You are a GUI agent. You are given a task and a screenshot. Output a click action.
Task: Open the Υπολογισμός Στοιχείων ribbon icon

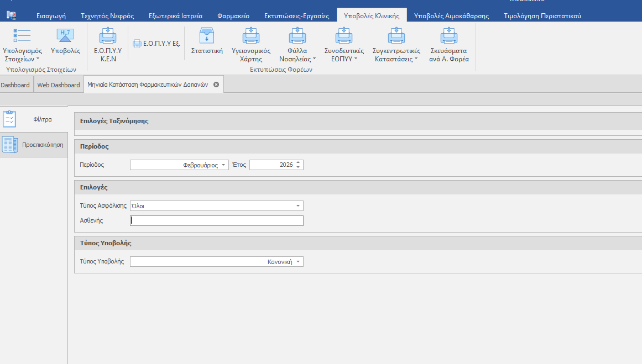pyautogui.click(x=22, y=36)
